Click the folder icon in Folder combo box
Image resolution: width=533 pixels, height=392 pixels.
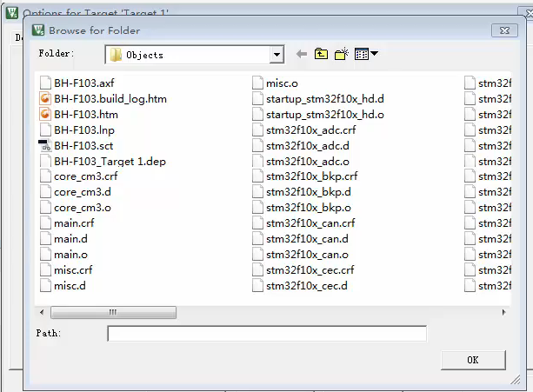[116, 55]
